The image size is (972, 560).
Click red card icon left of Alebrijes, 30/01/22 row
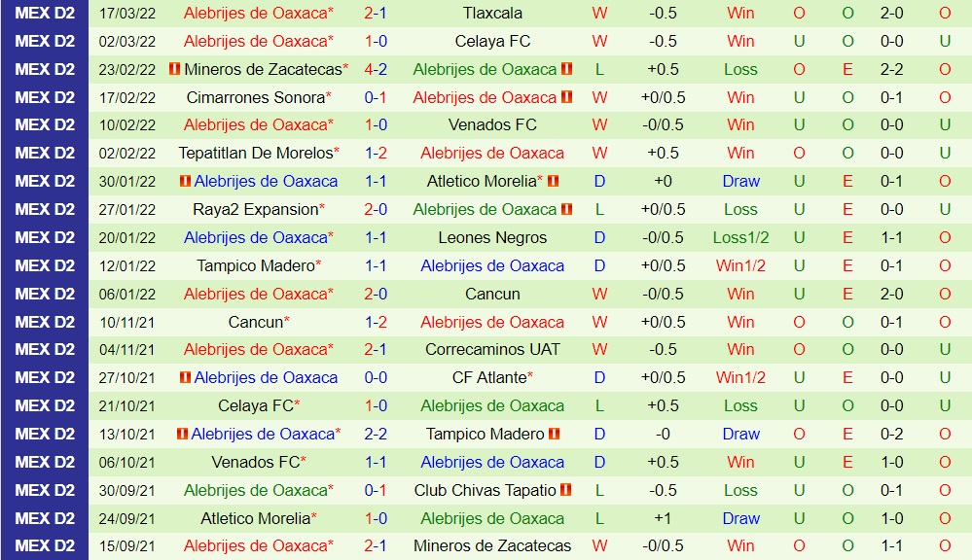point(186,182)
